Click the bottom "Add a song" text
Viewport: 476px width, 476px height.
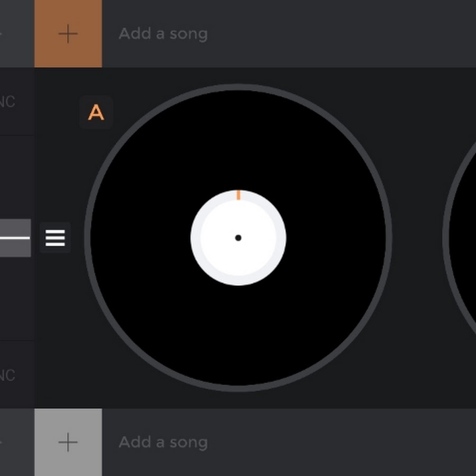pos(163,442)
